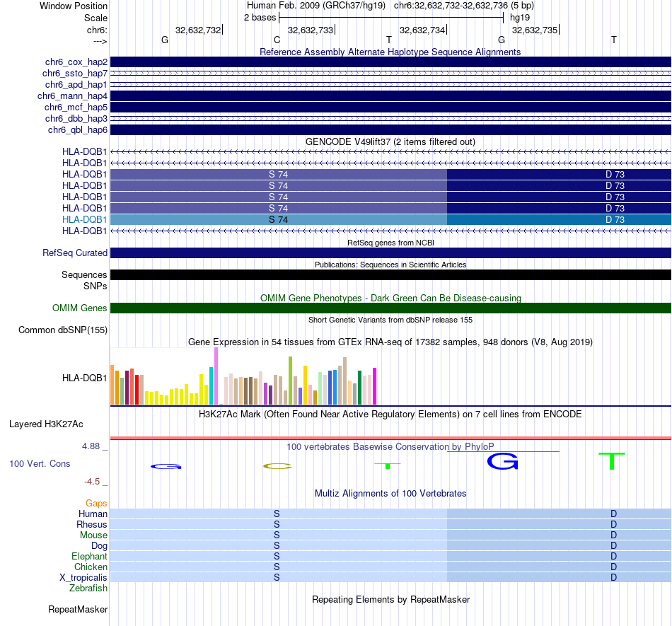
Task: Select the chr6_ssto_hap7 haplotype label
Action: 74,74
